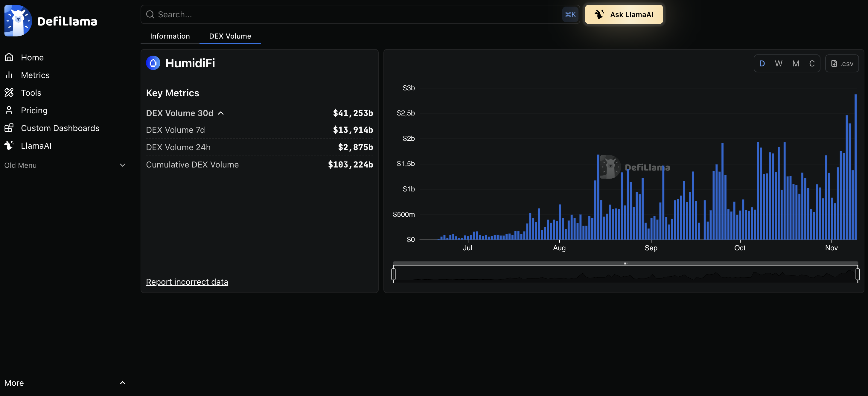Click the LlamaAI sidebar icon
The height and width of the screenshot is (396, 868).
9,146
